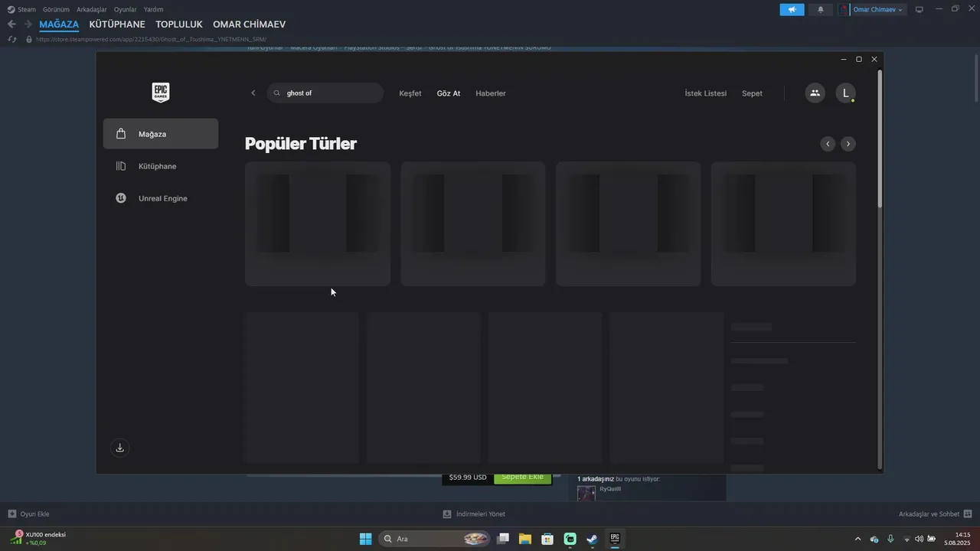Open the Epic profile avatar 'L'
Screen dimensions: 980x551
click(845, 93)
